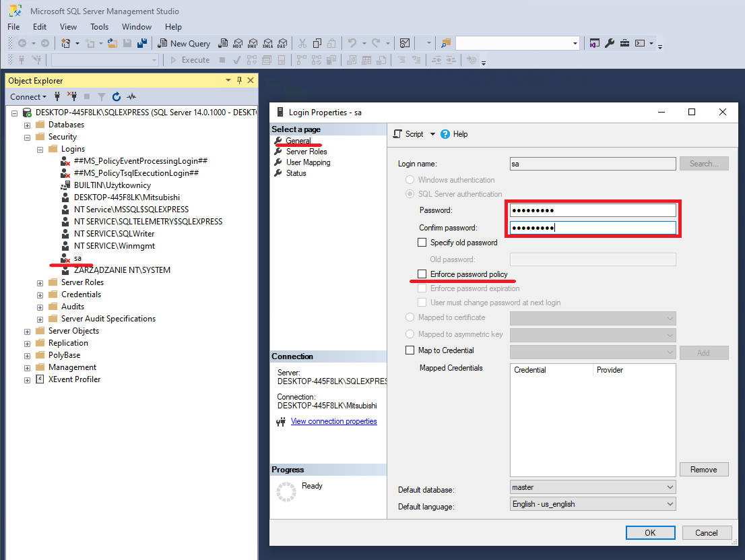745x560 pixels.
Task: Pin the Object Explorer panel
Action: tap(240, 80)
